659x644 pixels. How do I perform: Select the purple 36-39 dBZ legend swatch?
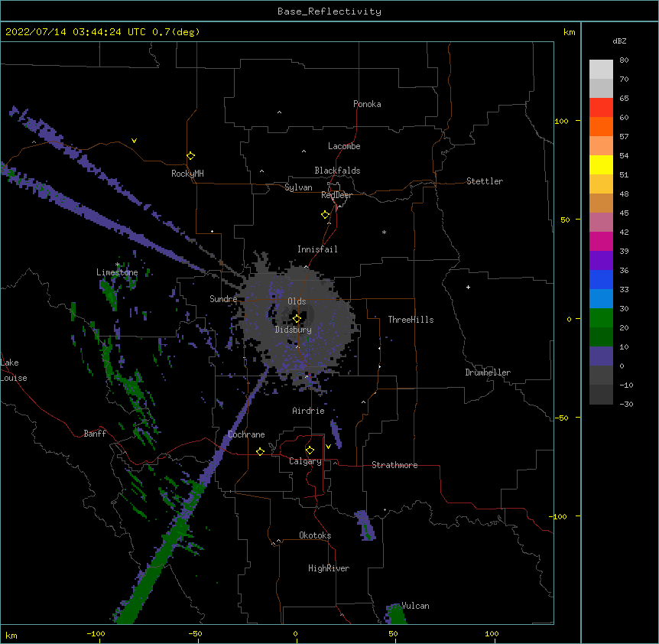point(601,261)
